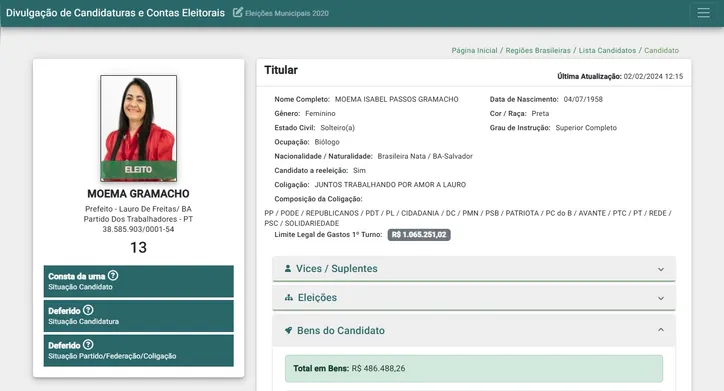Click Grau de Instrução value Superior Completo

(586, 128)
